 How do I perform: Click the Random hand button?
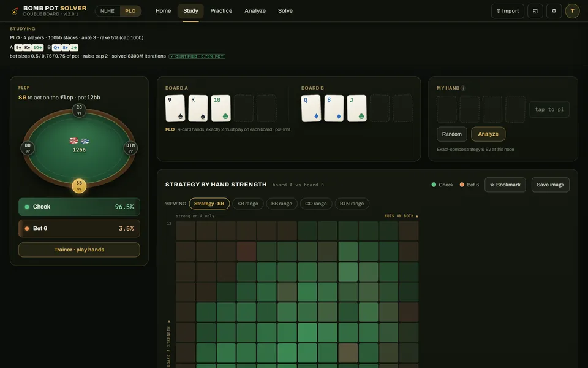(452, 134)
